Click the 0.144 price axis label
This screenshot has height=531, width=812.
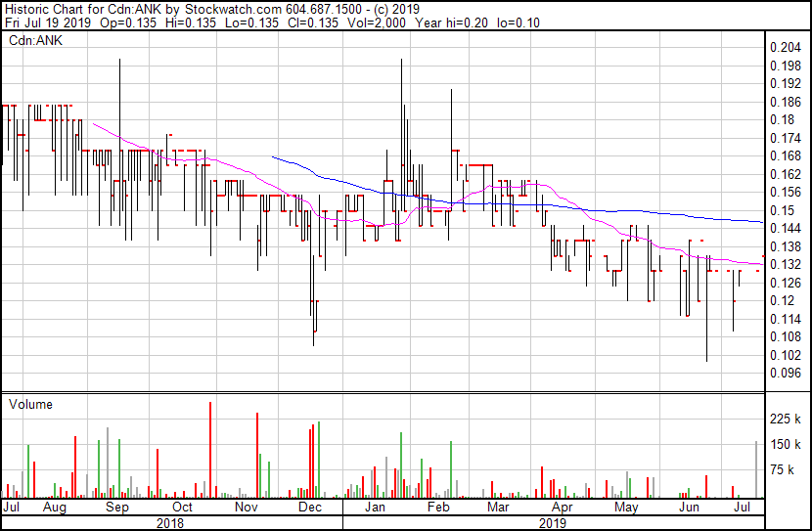click(x=785, y=228)
